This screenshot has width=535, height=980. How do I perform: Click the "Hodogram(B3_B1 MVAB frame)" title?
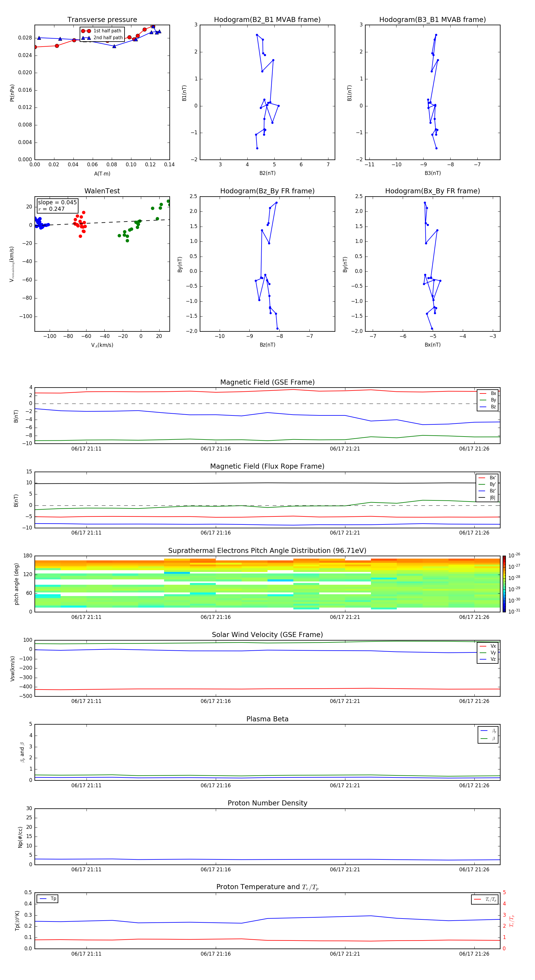(432, 20)
